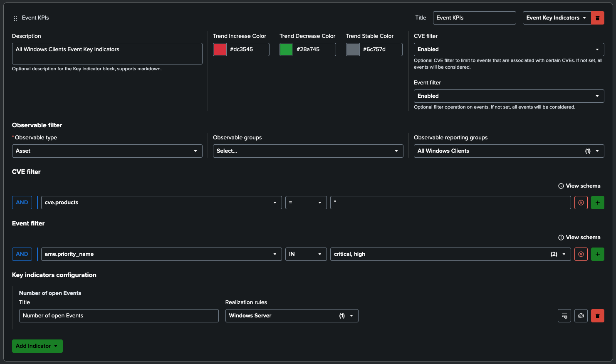The height and width of the screenshot is (364, 616).
Task: Open the color palette for Number of open Events
Action: point(581,316)
